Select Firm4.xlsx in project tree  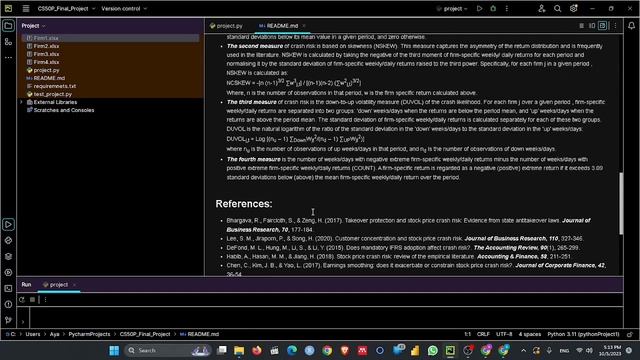point(46,62)
